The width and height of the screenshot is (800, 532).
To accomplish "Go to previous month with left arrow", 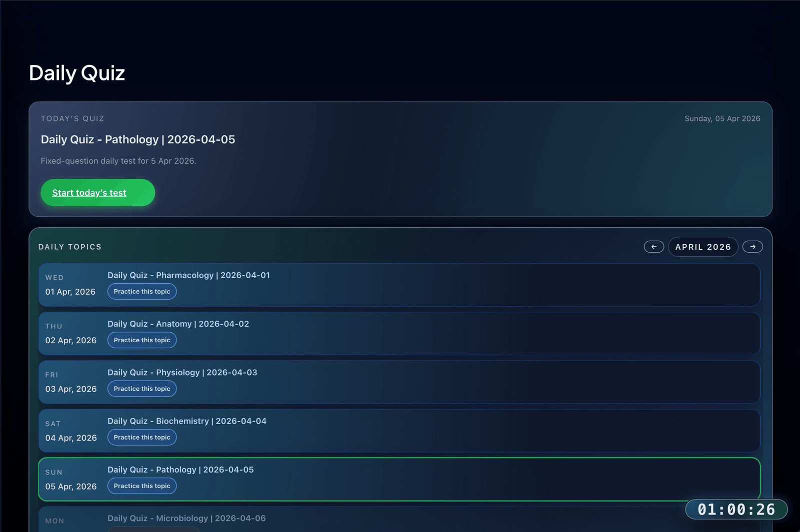I will [x=653, y=247].
